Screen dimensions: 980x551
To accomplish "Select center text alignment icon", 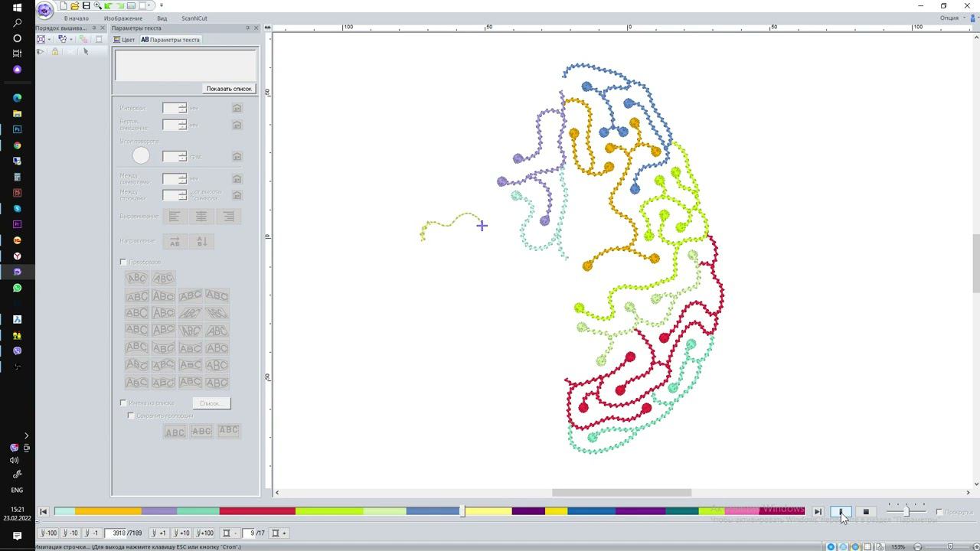I will coord(201,217).
